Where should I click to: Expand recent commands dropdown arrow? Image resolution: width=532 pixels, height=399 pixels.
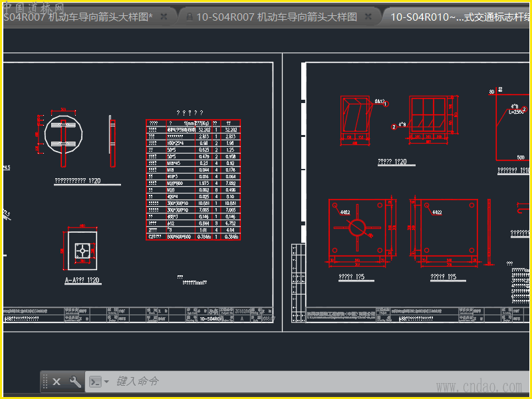[106, 382]
